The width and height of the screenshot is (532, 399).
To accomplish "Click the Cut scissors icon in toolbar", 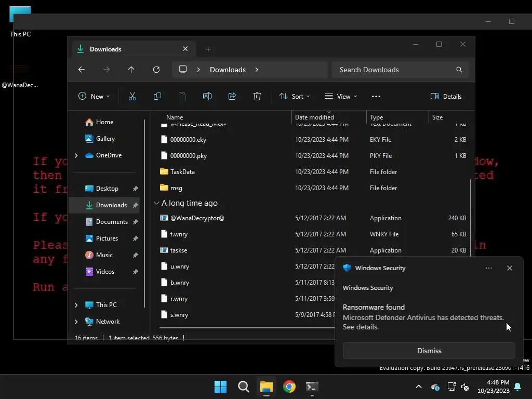I will tap(132, 96).
